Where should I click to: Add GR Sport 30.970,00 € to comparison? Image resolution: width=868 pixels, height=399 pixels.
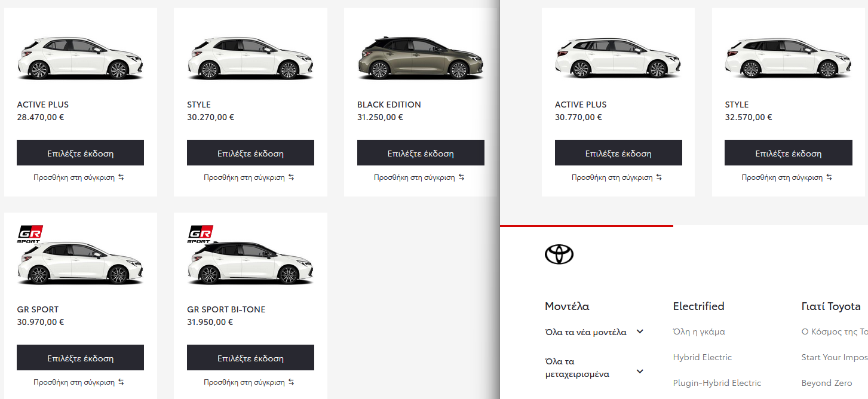(74, 382)
